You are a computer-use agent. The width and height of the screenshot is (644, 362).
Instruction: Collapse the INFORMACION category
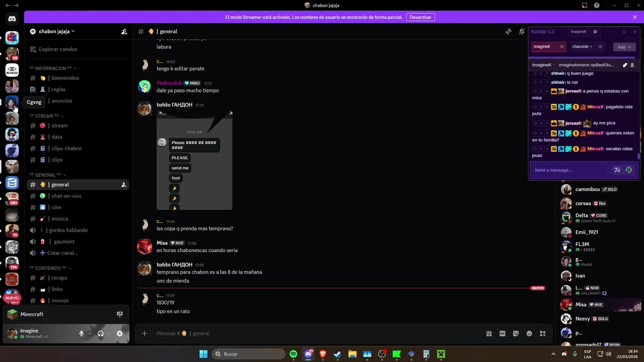[53, 68]
